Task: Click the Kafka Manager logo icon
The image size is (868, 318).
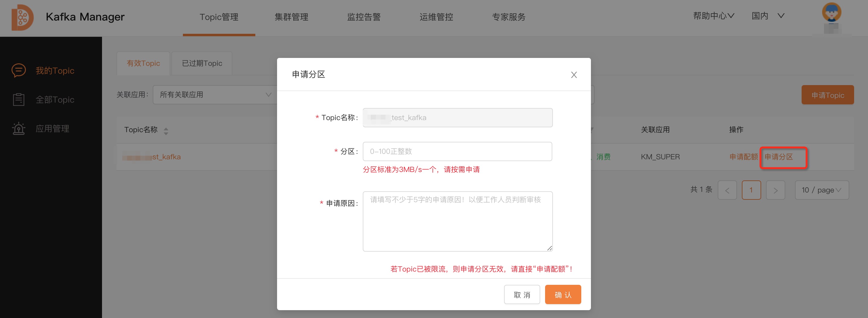Action: [x=22, y=17]
